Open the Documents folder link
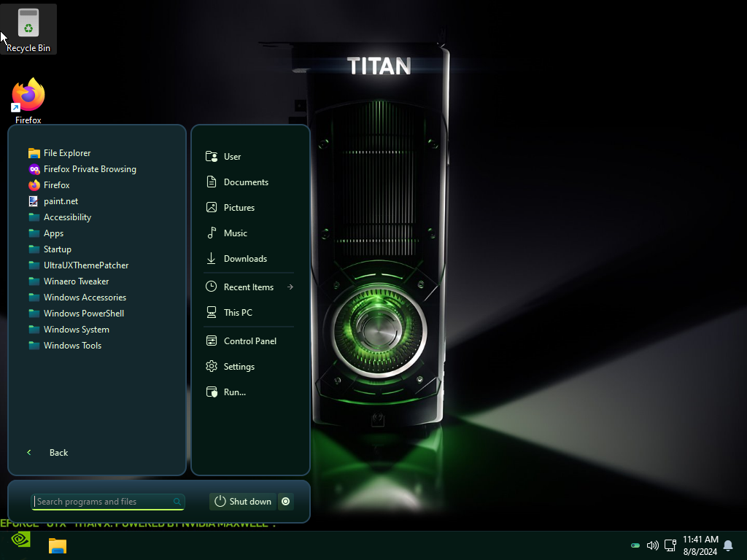 (x=237, y=182)
